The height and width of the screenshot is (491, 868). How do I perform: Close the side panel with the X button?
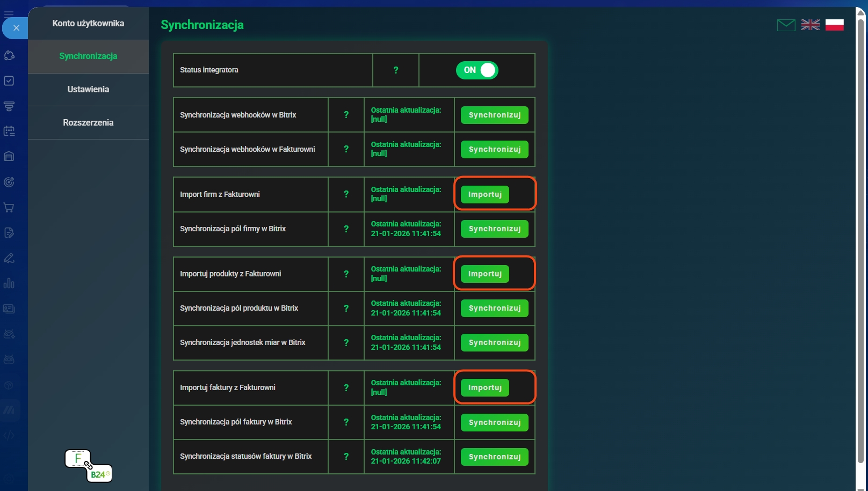coord(16,28)
